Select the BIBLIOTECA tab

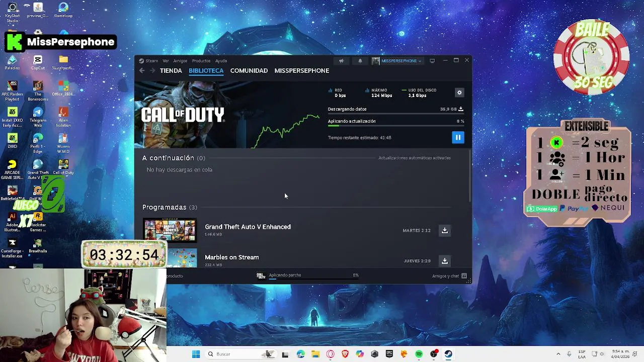coord(206,71)
